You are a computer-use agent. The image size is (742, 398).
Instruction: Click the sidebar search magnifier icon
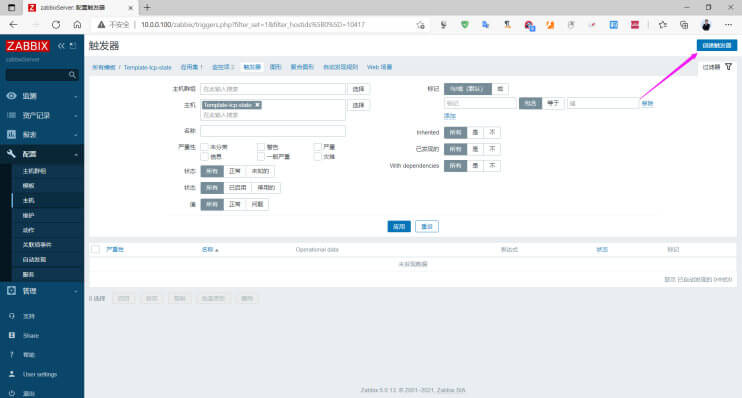(72, 75)
